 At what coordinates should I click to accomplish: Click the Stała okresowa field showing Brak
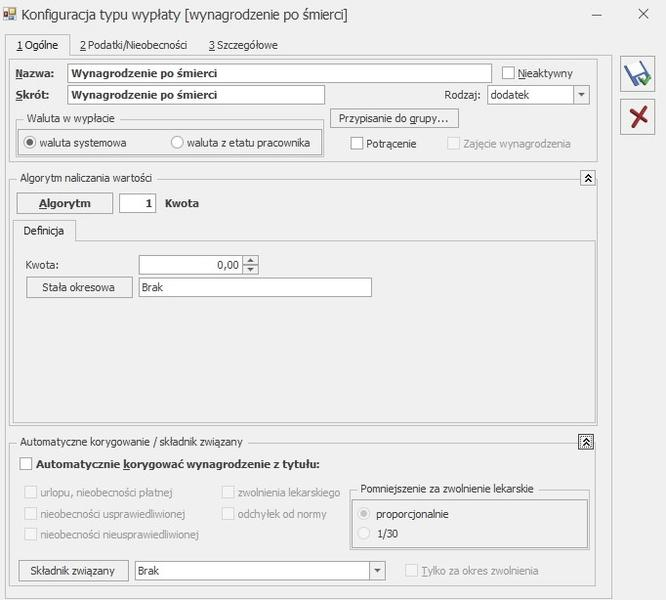pos(255,287)
